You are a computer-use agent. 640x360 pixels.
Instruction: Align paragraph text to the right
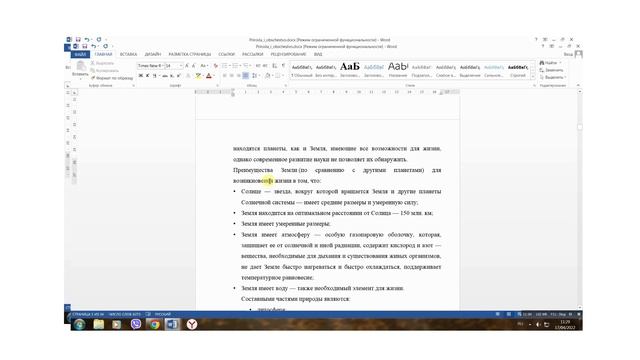pyautogui.click(x=238, y=76)
